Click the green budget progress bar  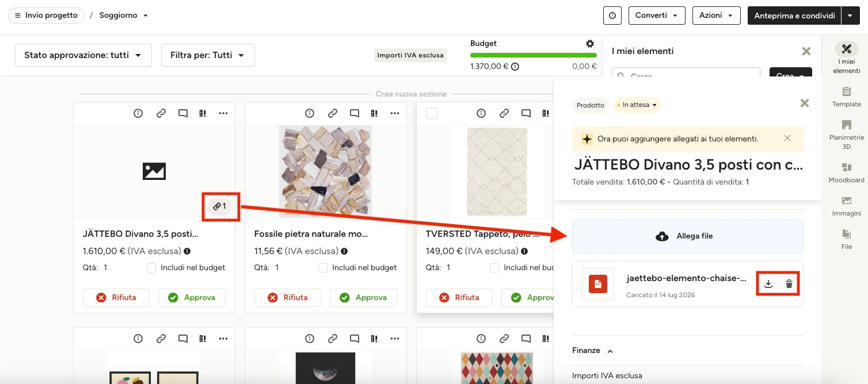pyautogui.click(x=534, y=55)
